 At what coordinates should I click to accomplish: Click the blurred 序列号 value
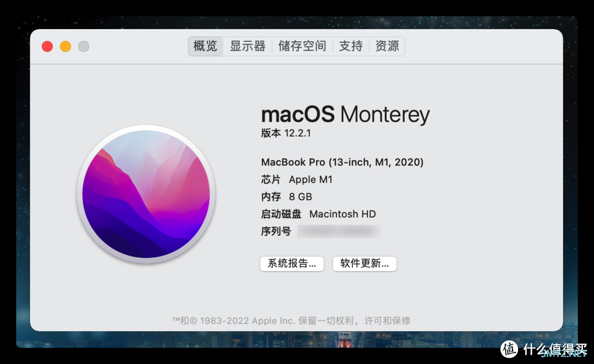pyautogui.click(x=339, y=231)
